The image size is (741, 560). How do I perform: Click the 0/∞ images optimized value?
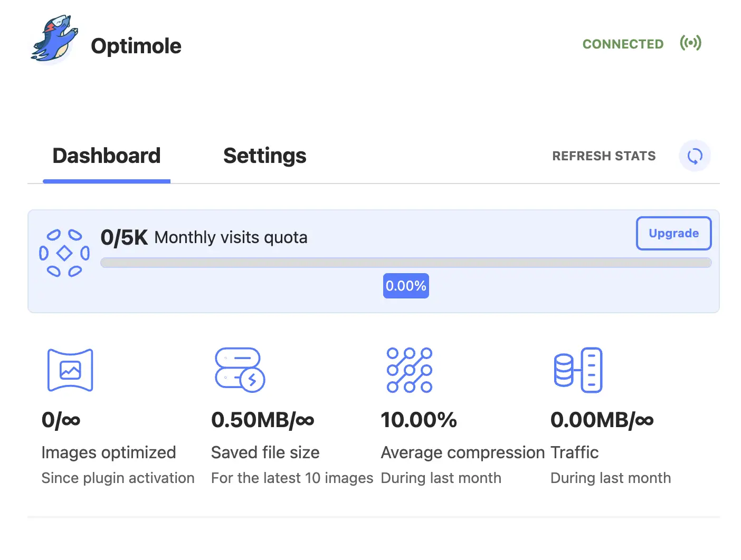61,420
